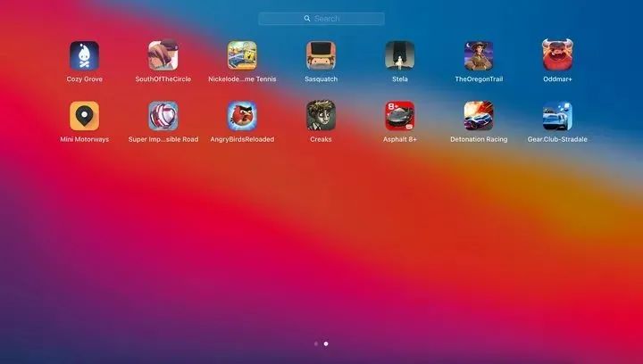
Task: Launch TheOregonTrail game icon
Action: pos(479,55)
